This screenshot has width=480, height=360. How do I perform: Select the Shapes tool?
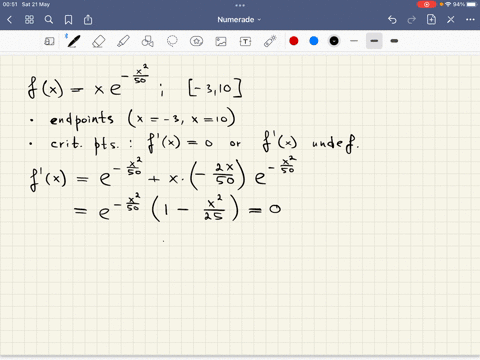(x=147, y=41)
